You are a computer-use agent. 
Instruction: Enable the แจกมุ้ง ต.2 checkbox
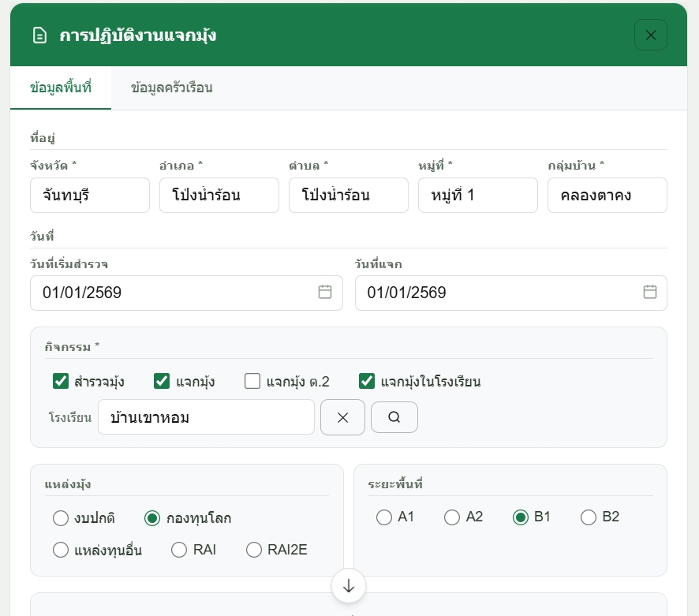pos(252,382)
